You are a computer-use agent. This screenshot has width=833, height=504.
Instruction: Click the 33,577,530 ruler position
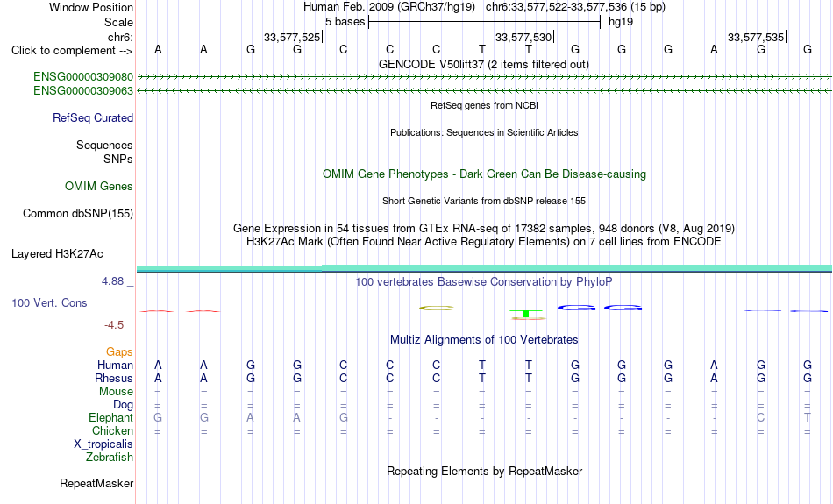[523, 37]
